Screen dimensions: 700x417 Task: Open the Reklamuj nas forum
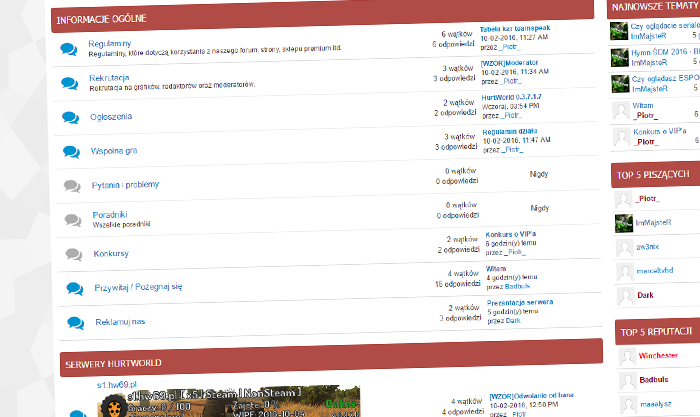click(x=120, y=322)
